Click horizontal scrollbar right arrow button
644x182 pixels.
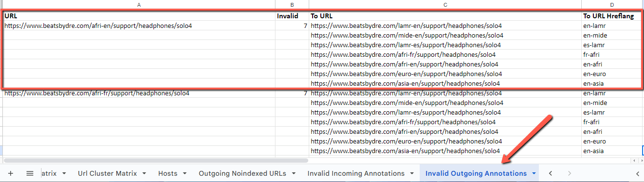click(641, 160)
